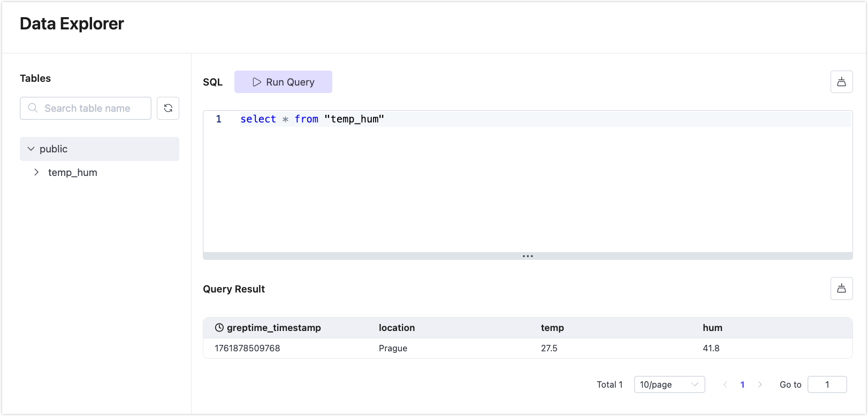The width and height of the screenshot is (868, 416).
Task: Click the refresh tables icon button
Action: point(168,108)
